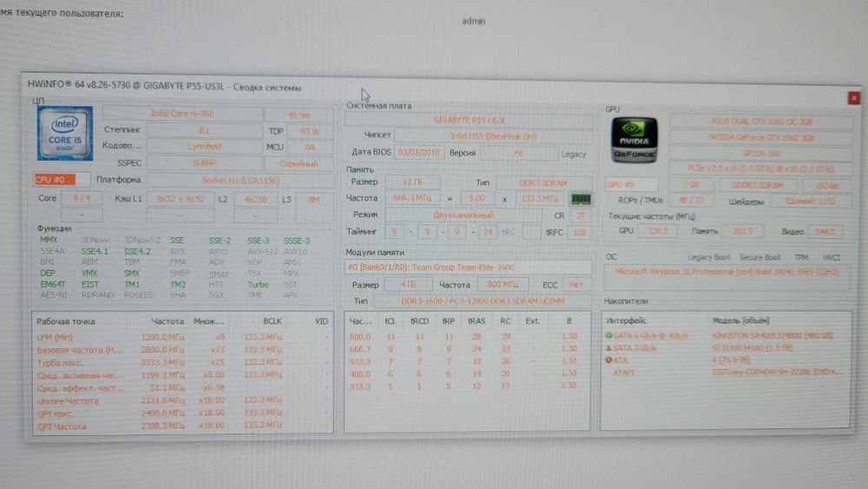Close the HWiNFO system summary window
This screenshot has width=868, height=489.
tap(853, 98)
